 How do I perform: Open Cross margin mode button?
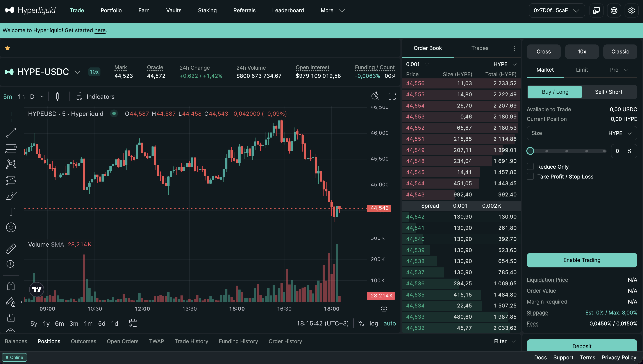543,51
